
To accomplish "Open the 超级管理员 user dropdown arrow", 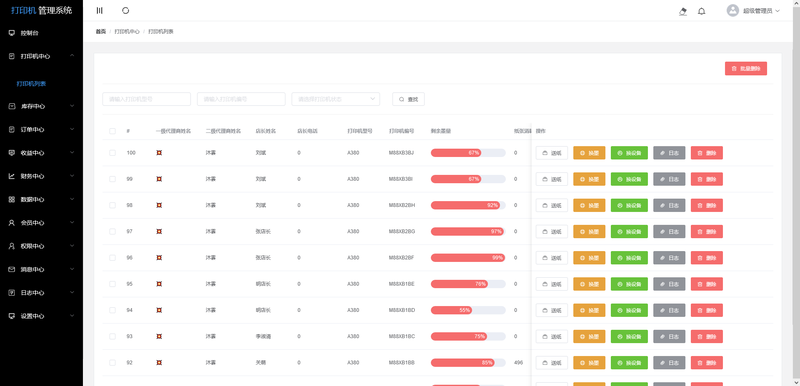I will 778,11.
